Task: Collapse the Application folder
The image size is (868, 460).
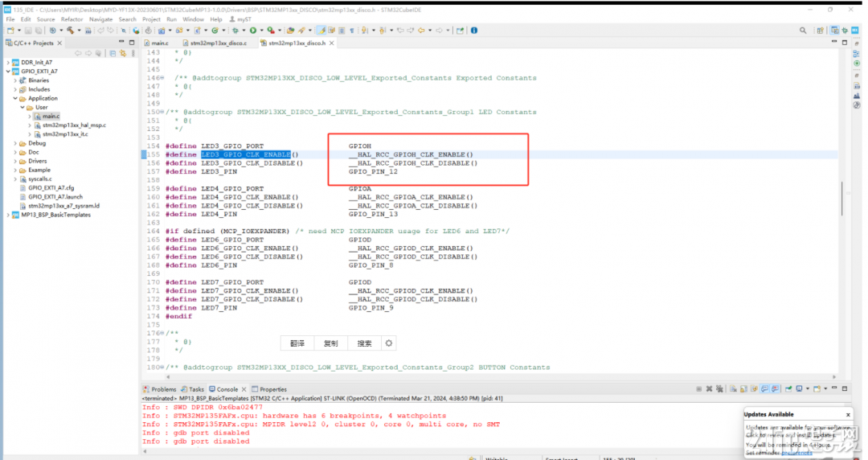Action: point(15,98)
